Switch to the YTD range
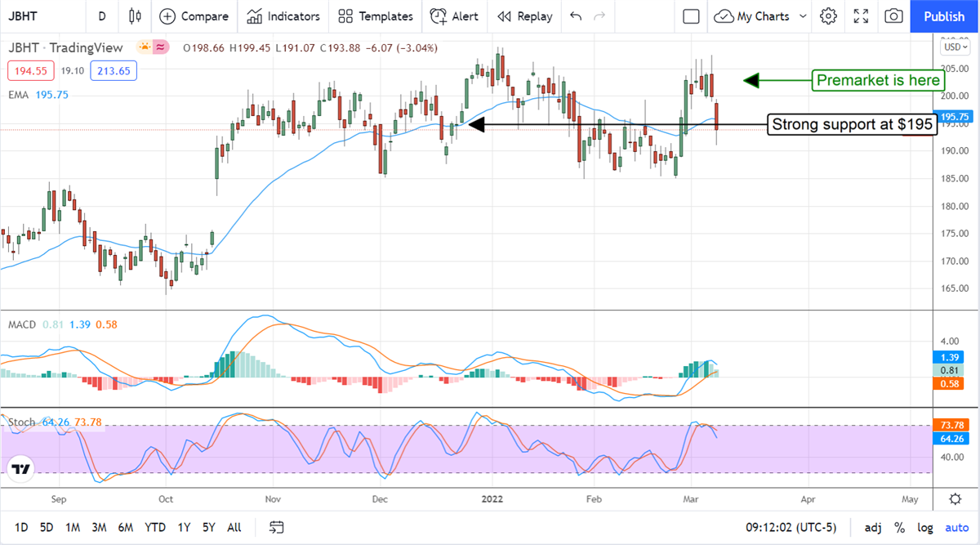This screenshot has width=980, height=545. point(155,527)
